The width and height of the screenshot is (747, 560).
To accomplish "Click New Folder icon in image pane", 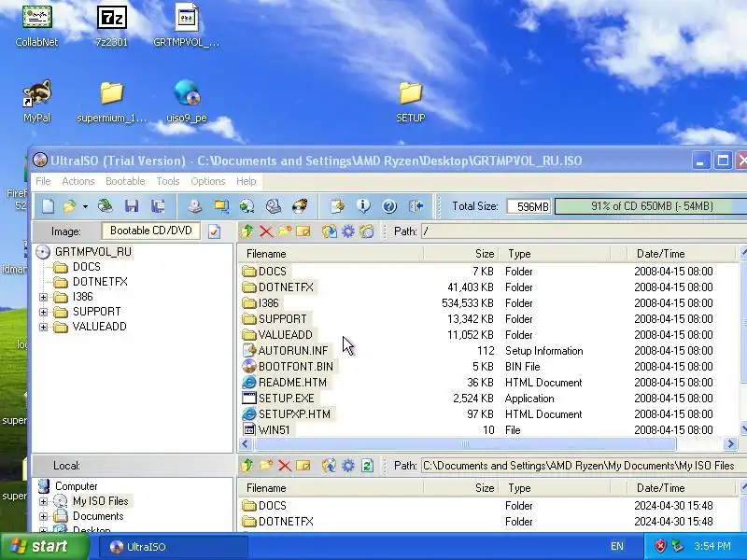I will click(x=285, y=231).
